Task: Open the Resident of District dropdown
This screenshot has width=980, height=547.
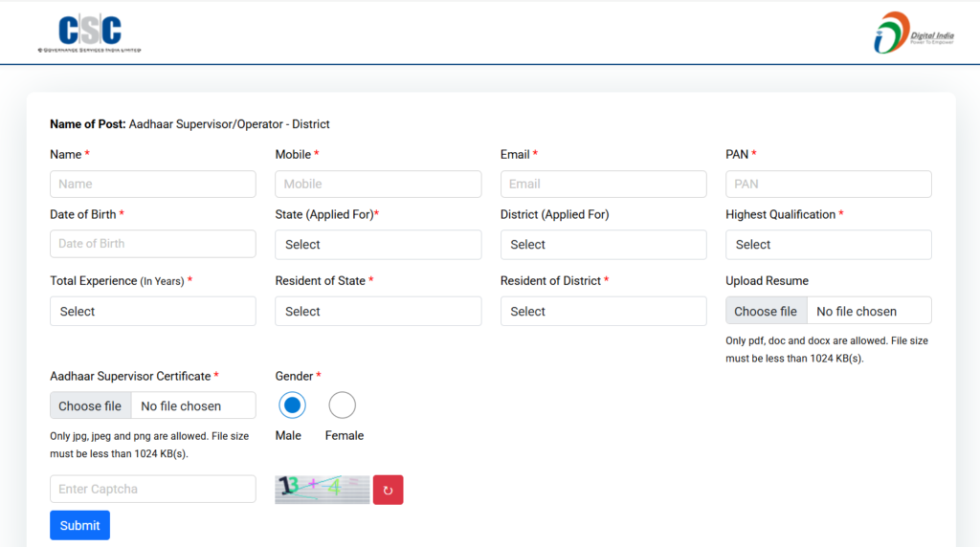Action: coord(603,312)
